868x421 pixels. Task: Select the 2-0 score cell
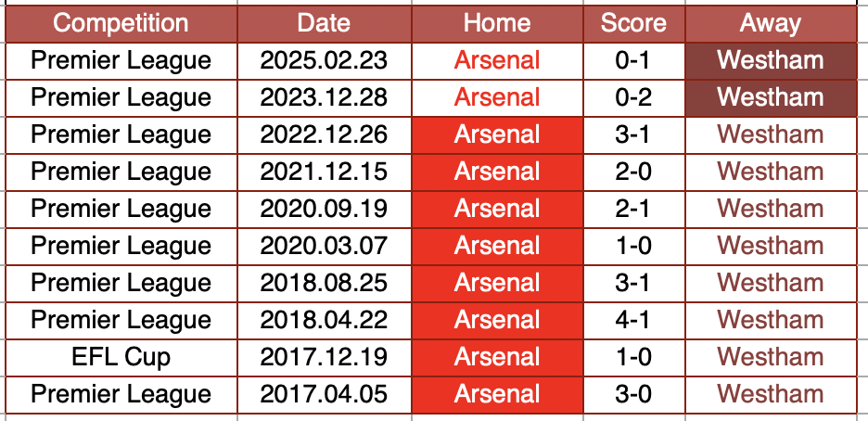point(633,172)
